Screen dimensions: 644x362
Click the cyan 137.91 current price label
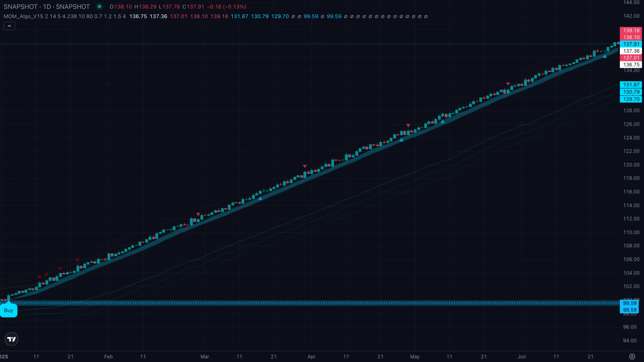coord(631,44)
